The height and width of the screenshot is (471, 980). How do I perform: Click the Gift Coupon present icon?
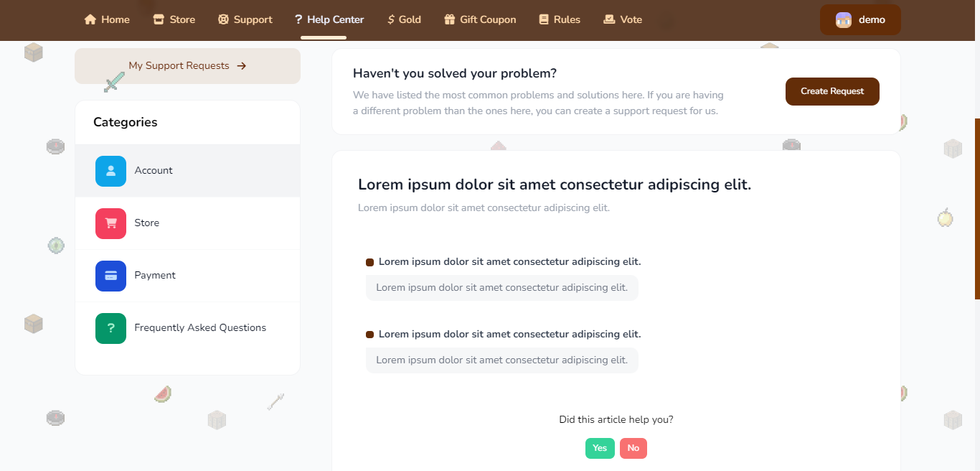point(450,19)
